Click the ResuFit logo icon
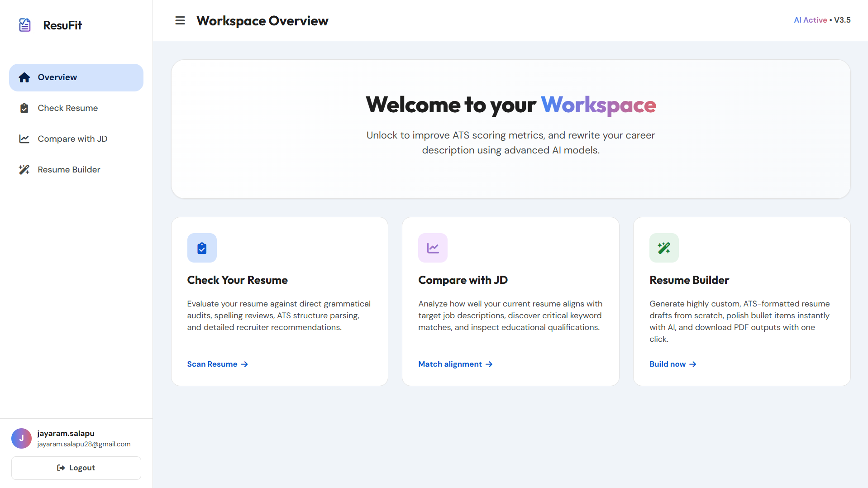This screenshot has height=488, width=868. pyautogui.click(x=25, y=25)
